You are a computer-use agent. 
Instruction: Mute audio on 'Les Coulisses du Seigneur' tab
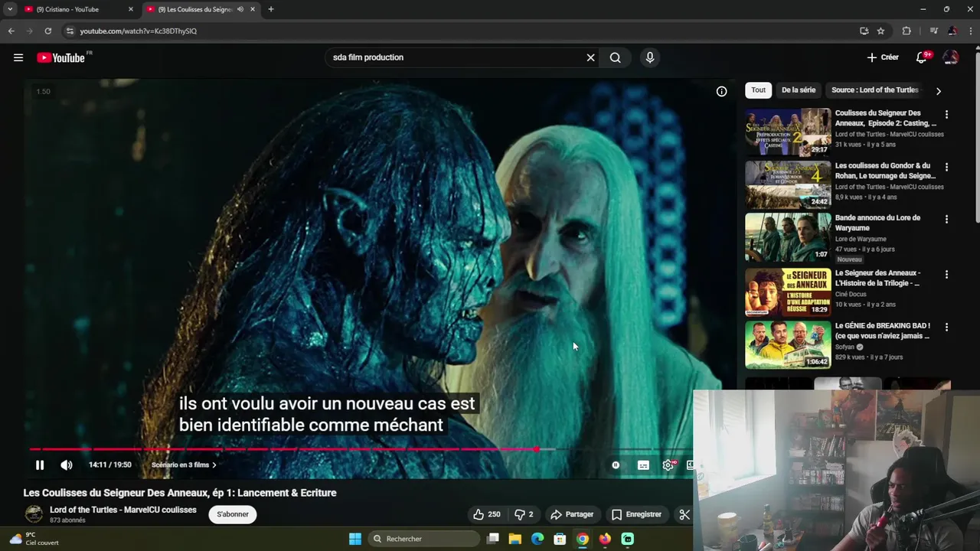(240, 9)
